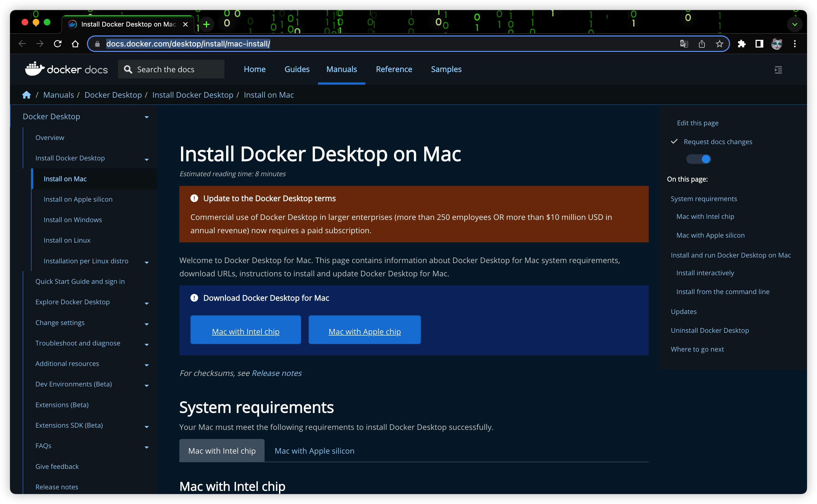Click the browser forward arrow

[x=40, y=44]
